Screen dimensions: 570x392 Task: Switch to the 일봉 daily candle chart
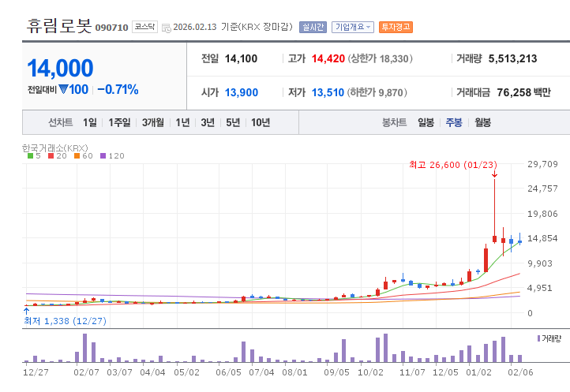(426, 122)
